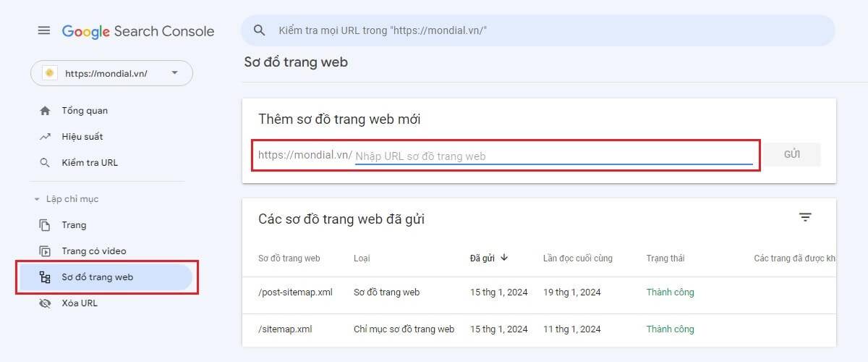868x362 pixels.
Task: Focus the Nhập URL sơ đồ trang web field
Action: point(553,156)
